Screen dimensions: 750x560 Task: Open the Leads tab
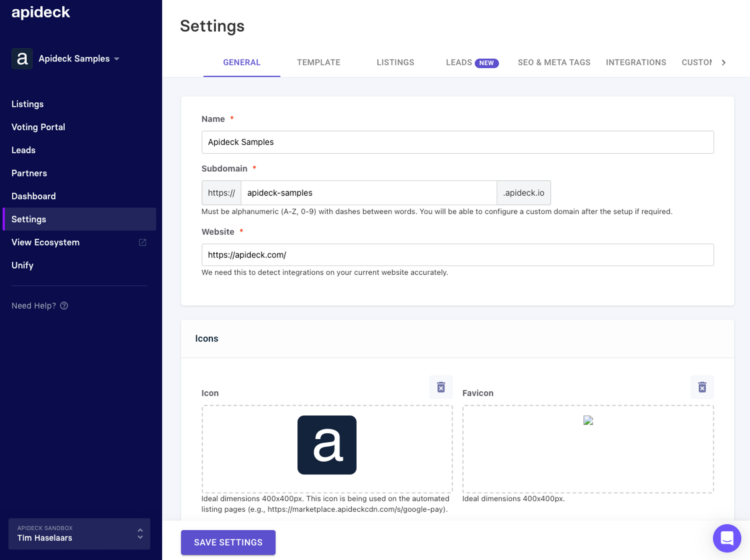pyautogui.click(x=459, y=62)
